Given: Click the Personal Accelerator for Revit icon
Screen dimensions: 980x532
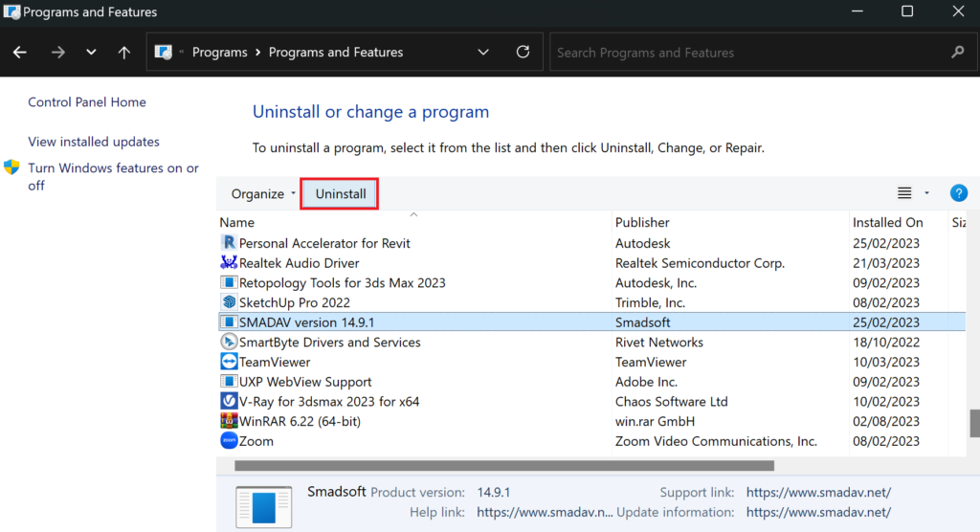Looking at the screenshot, I should point(229,242).
